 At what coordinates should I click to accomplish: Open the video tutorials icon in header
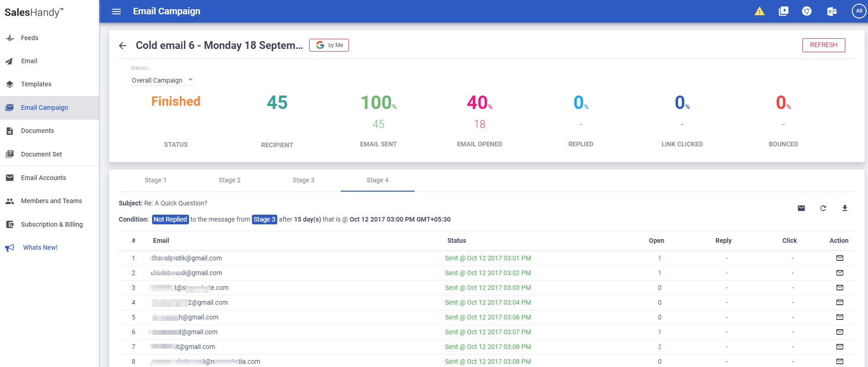click(x=783, y=11)
